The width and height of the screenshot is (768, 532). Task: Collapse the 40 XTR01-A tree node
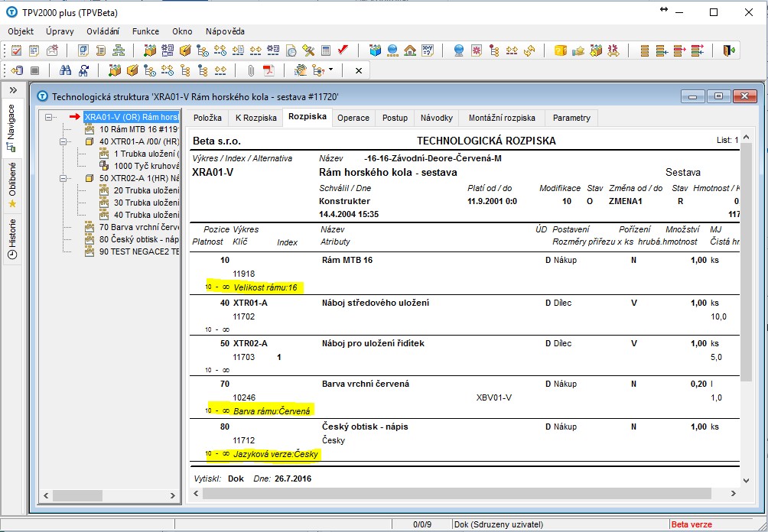[x=63, y=141]
